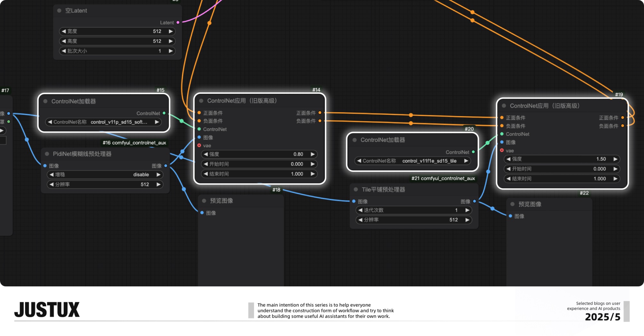
Task: Click the green ControlNet input port on node #19
Action: (x=502, y=134)
